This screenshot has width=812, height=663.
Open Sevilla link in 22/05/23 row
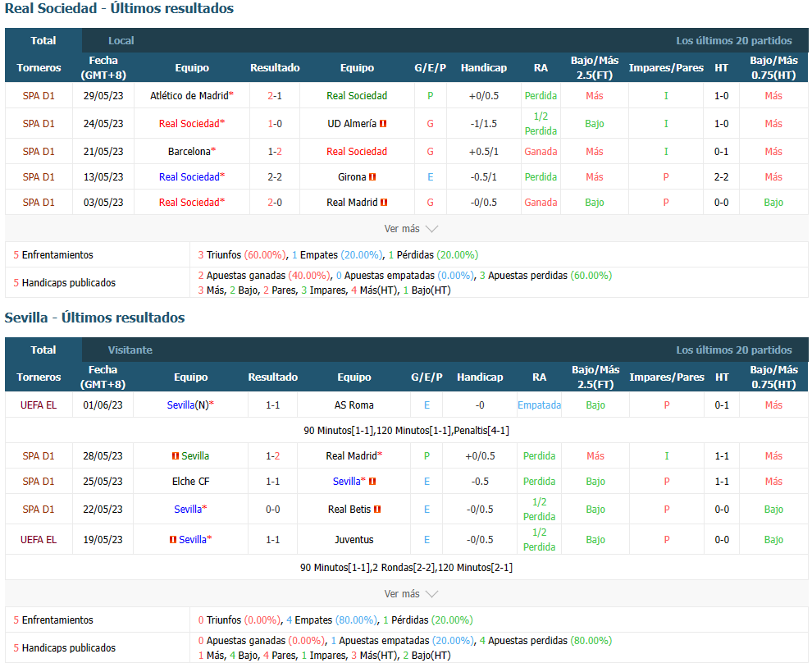[x=188, y=510]
